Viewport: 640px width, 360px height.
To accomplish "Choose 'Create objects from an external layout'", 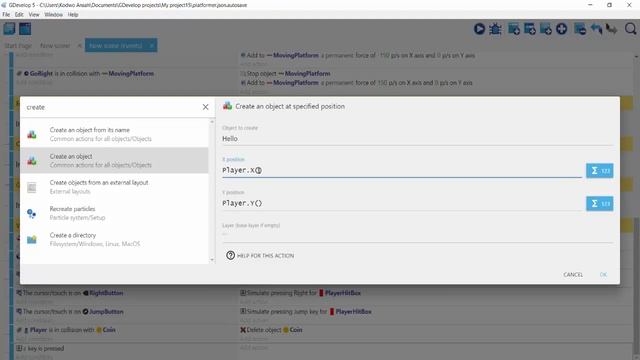I will [114, 187].
